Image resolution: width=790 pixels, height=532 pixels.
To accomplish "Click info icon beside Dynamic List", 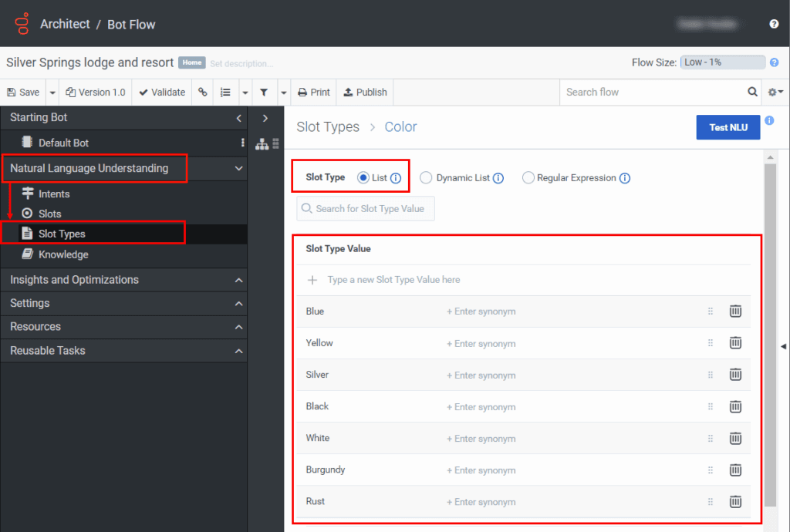I will 498,178.
